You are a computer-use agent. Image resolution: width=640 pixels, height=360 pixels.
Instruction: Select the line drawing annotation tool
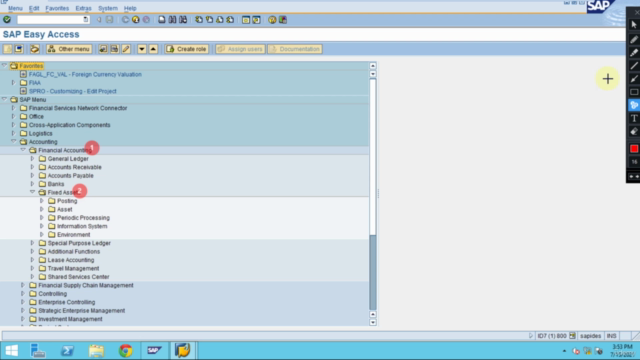pyautogui.click(x=634, y=65)
